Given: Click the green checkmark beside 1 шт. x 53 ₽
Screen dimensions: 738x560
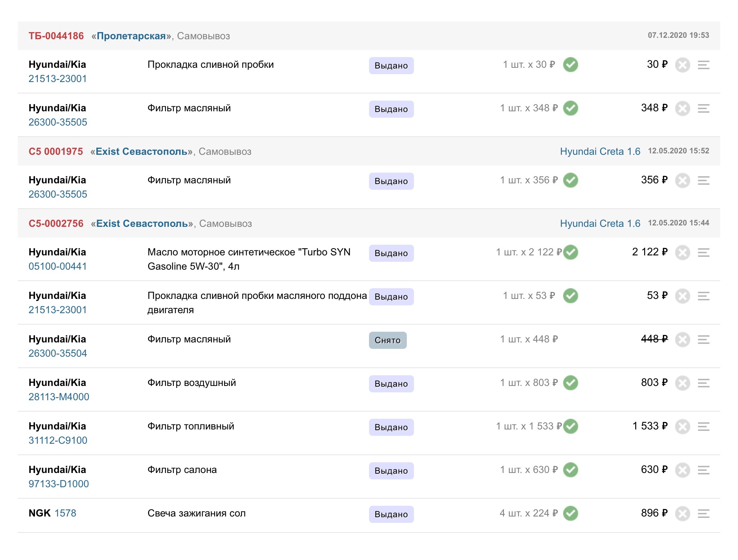Looking at the screenshot, I should (571, 296).
